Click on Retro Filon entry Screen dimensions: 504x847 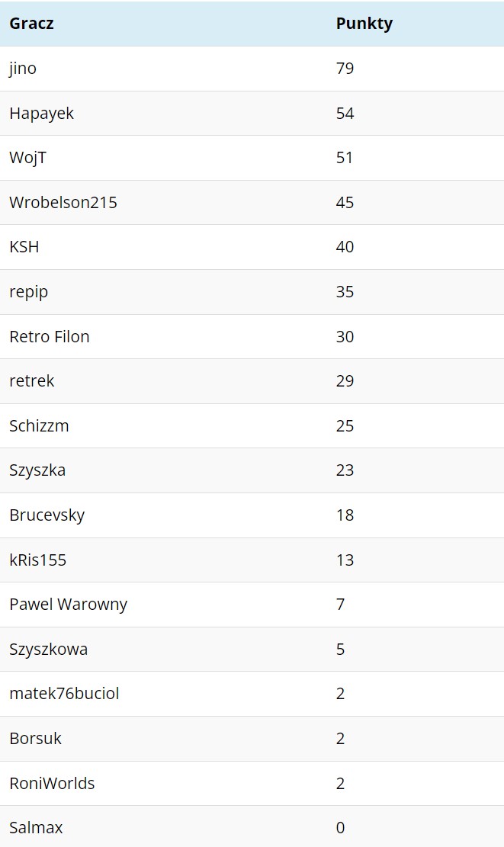(49, 336)
